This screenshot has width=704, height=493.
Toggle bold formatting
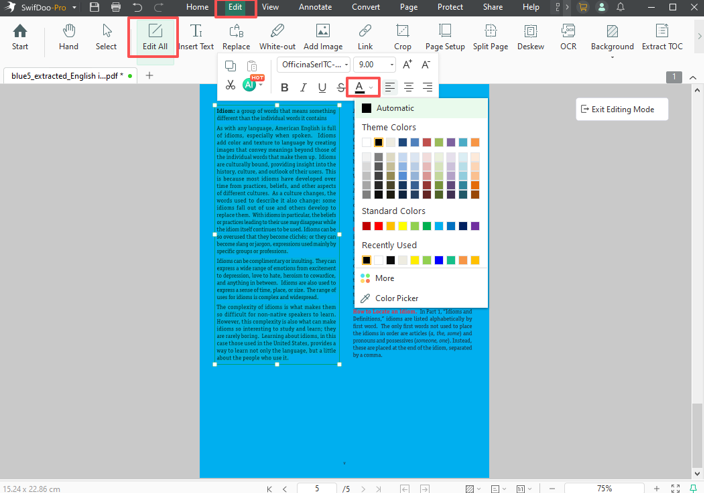click(285, 88)
